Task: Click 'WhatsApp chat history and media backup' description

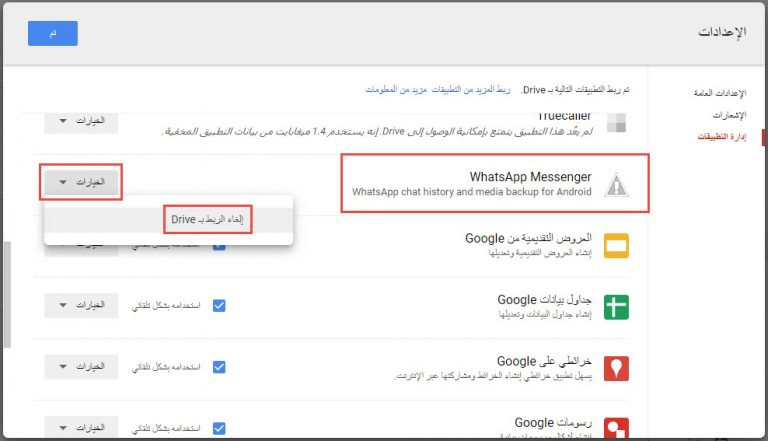Action: [x=472, y=192]
